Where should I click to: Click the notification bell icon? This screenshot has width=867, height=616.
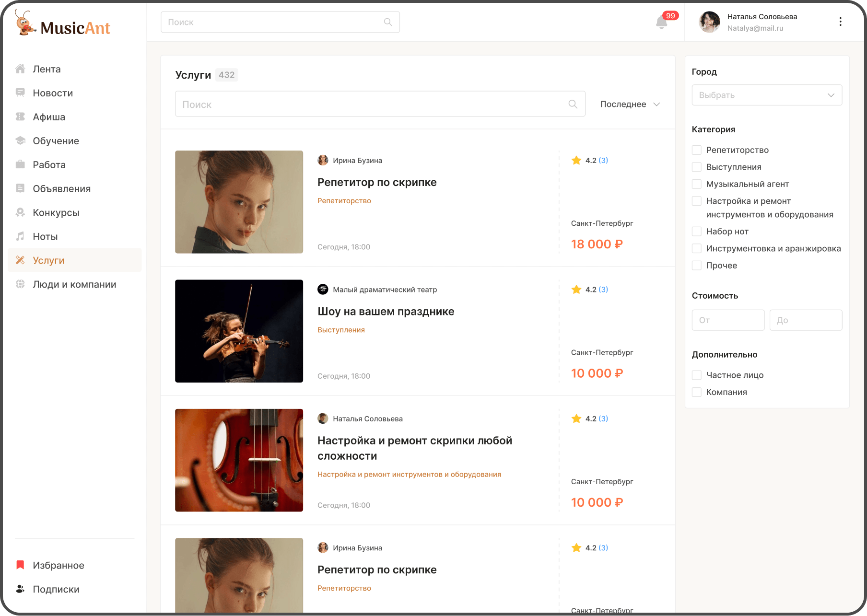(661, 22)
